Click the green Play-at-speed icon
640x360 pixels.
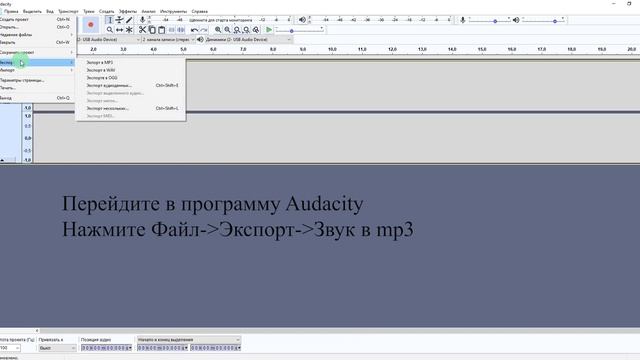(x=269, y=30)
